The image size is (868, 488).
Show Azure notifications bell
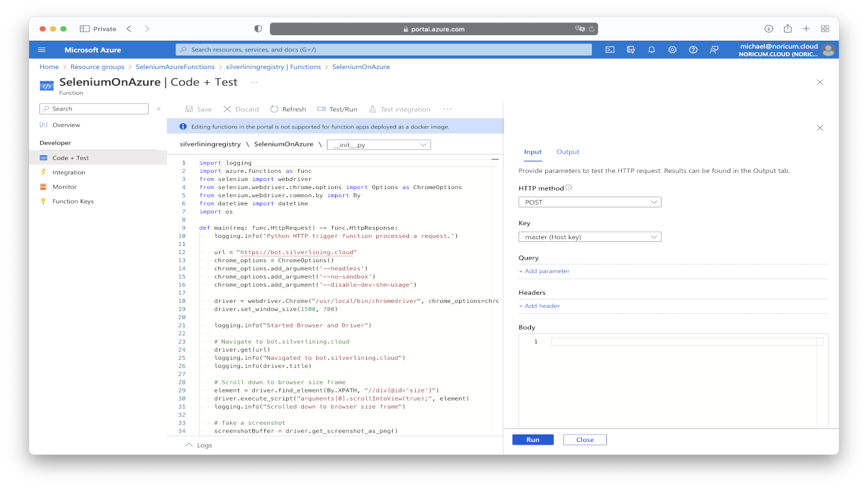[652, 49]
